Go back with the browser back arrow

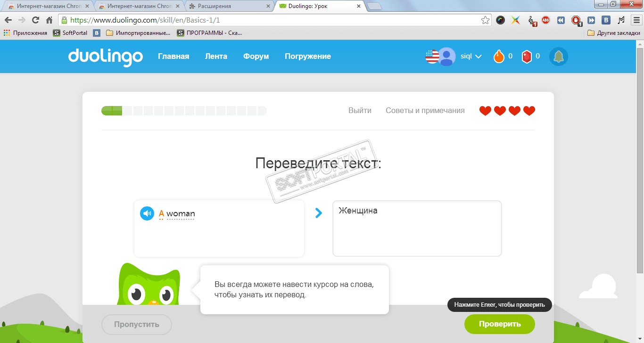(8, 20)
